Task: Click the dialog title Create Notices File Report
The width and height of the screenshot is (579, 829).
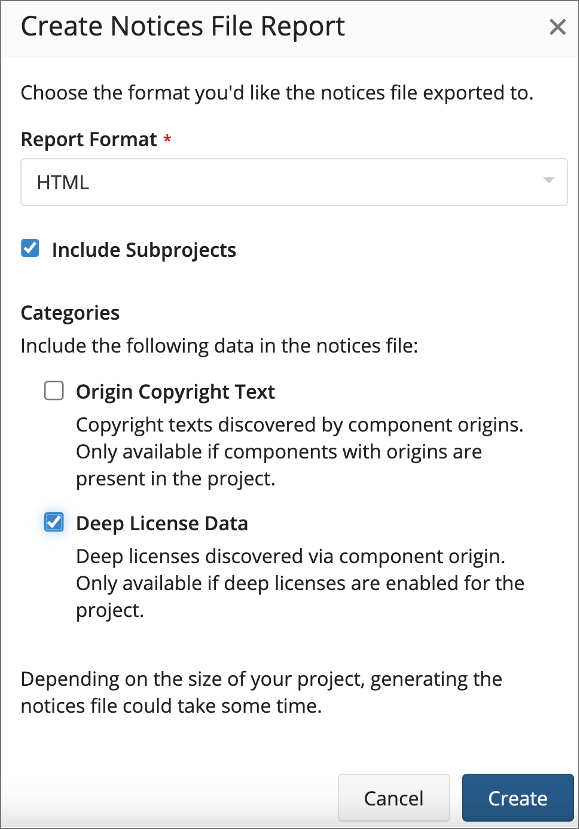Action: point(182,27)
